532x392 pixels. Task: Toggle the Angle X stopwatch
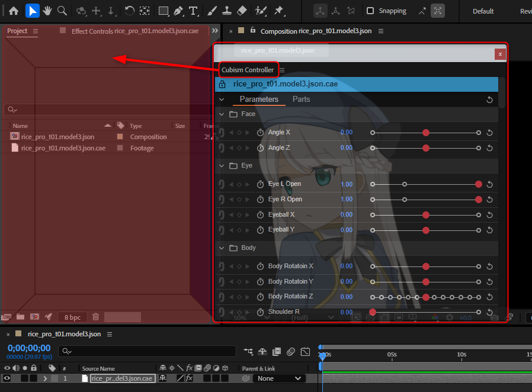click(x=260, y=133)
